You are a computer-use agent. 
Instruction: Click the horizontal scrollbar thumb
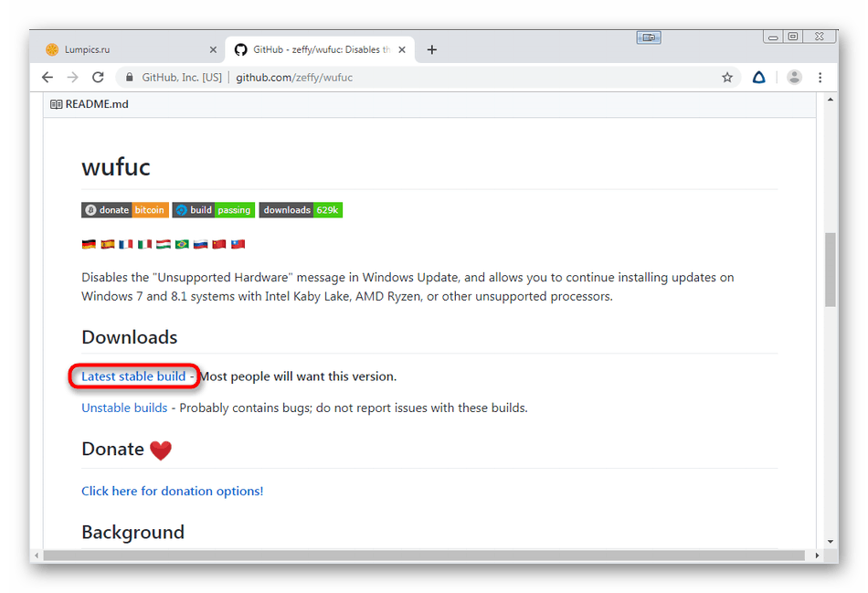[x=424, y=556]
